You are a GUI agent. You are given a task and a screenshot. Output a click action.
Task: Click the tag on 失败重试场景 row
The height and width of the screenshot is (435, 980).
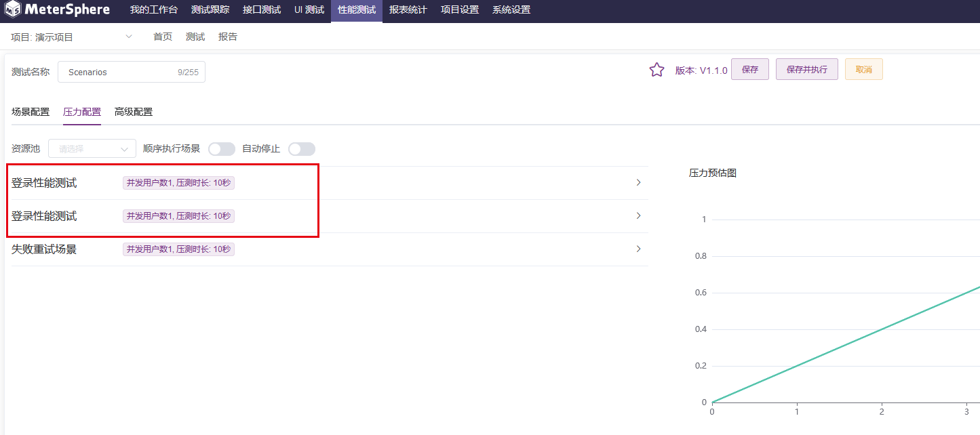tap(178, 249)
